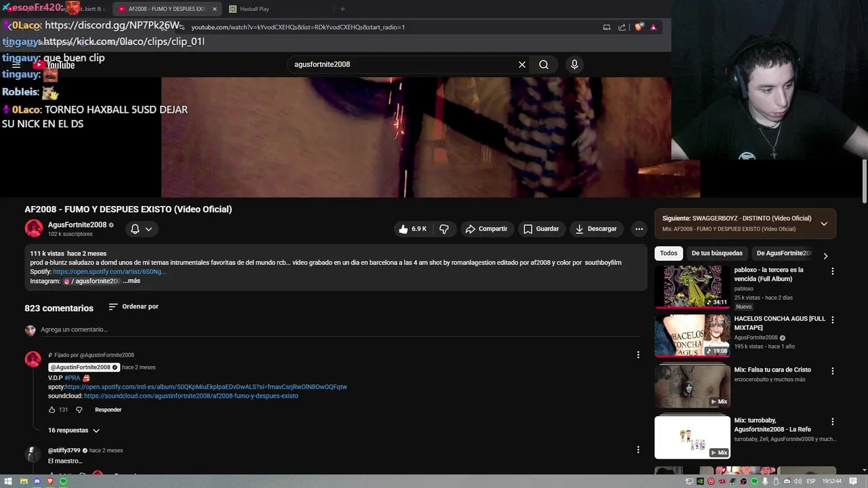Click pinned commenter @AgustinFortnite2008 badge
Screen dimensions: 868x488
click(x=83, y=367)
